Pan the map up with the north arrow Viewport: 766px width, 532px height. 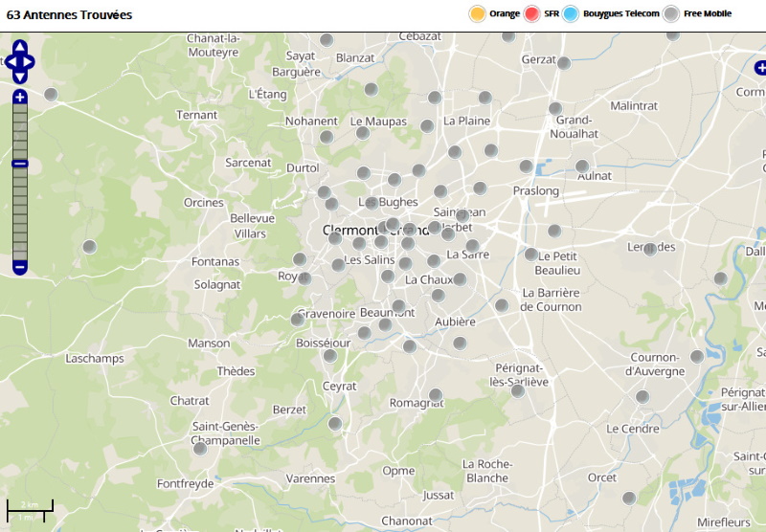tap(19, 47)
